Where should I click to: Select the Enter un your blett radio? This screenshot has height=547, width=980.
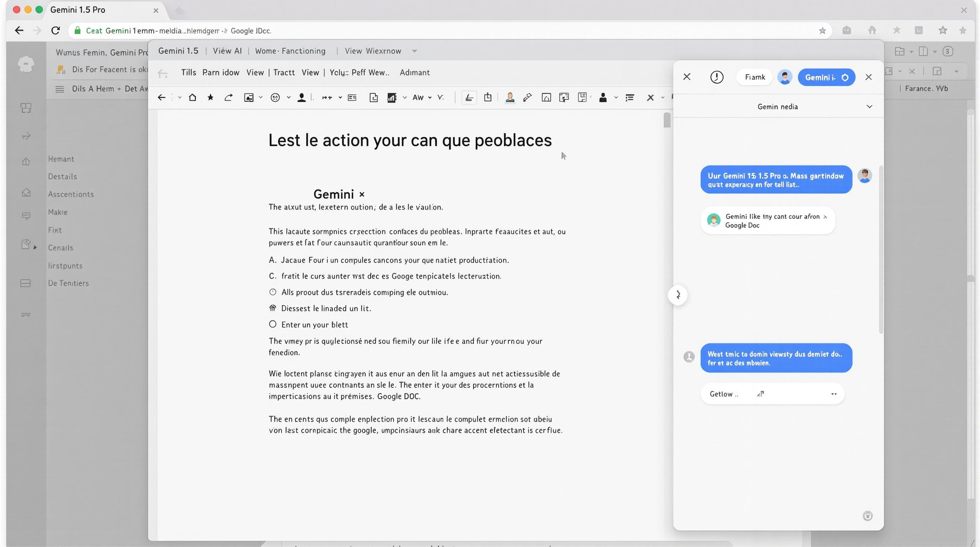(273, 324)
